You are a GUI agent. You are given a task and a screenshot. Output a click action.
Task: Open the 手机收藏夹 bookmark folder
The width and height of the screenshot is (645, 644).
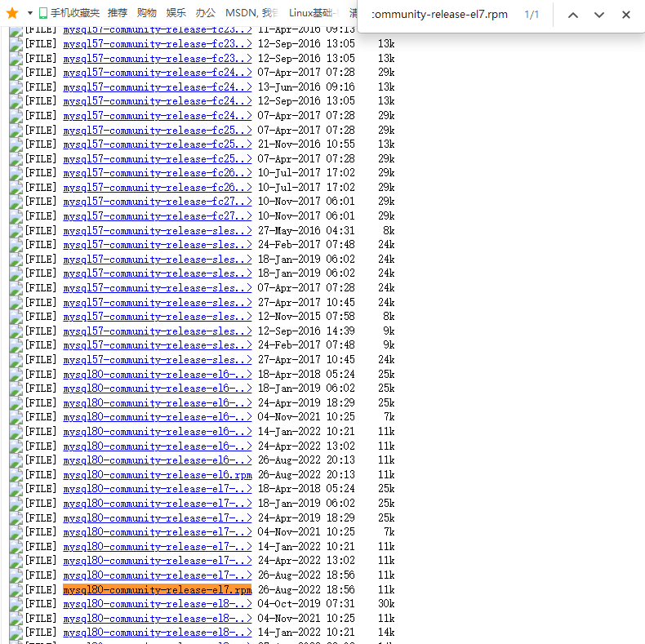click(69, 13)
